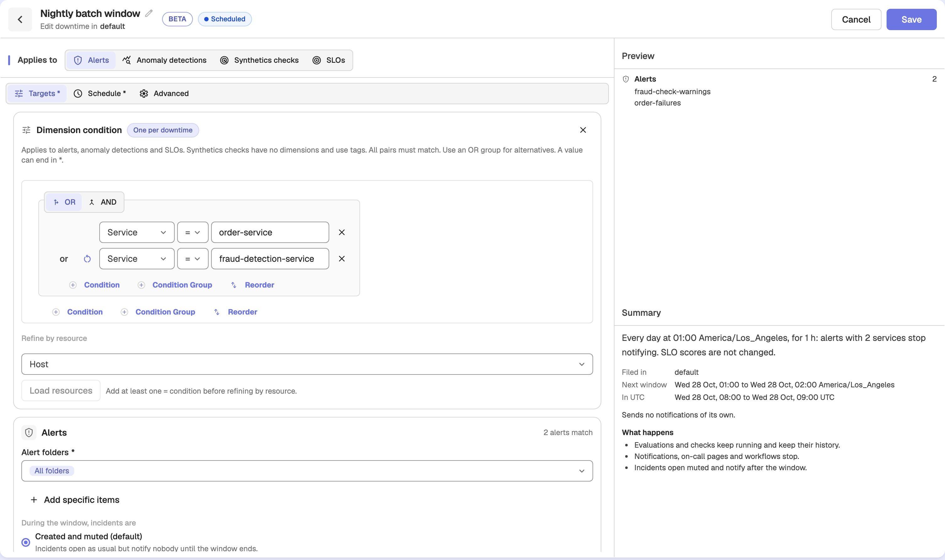Open the Service dropdown for fraud-detection-service row
Viewport: 945px width, 560px height.
click(137, 259)
